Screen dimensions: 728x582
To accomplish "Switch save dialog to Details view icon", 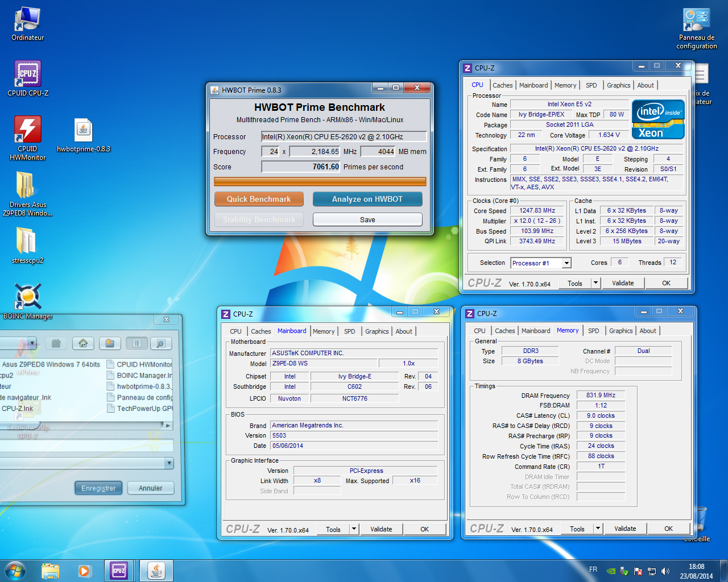I will (161, 343).
